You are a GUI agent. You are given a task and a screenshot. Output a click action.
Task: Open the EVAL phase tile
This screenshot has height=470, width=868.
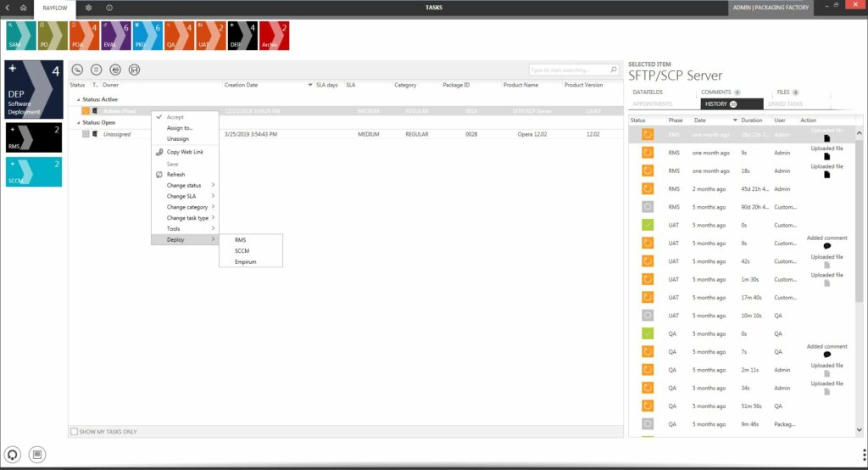[x=115, y=36]
